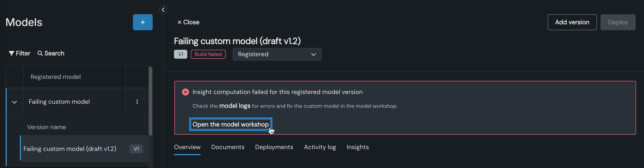
Task: Open Search in the Models panel
Action: click(x=51, y=53)
